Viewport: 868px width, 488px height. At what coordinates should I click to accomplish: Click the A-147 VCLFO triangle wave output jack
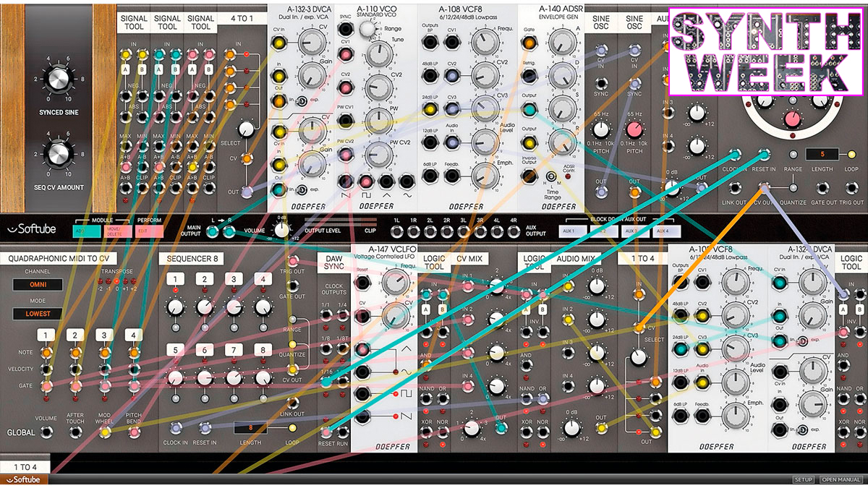[x=363, y=349]
